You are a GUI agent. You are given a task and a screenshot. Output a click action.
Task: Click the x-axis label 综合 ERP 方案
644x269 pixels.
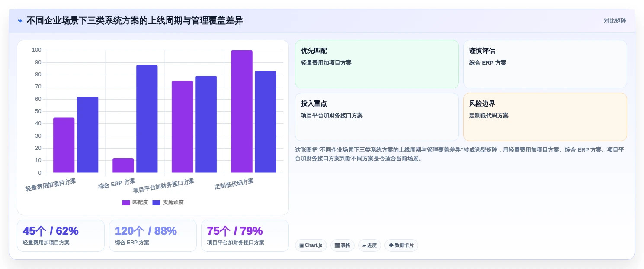click(117, 184)
